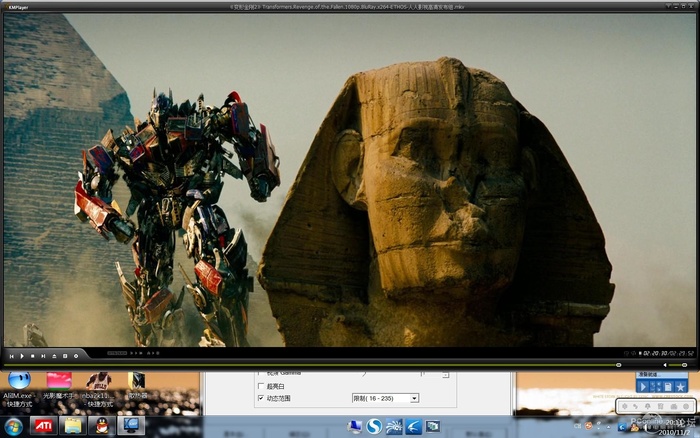Screen dimensions: 700x438
Task: Open Sogou browser from the taskbar
Action: tap(374, 426)
